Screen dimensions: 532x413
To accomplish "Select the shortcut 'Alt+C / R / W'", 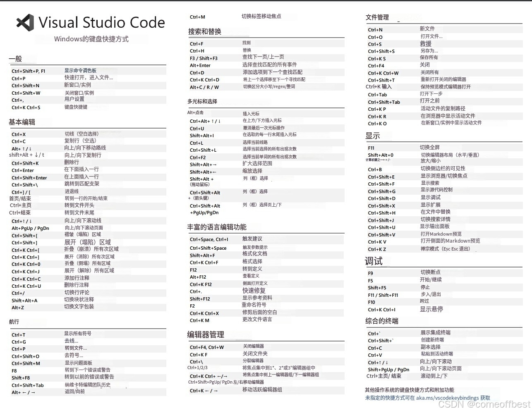I will (204, 87).
